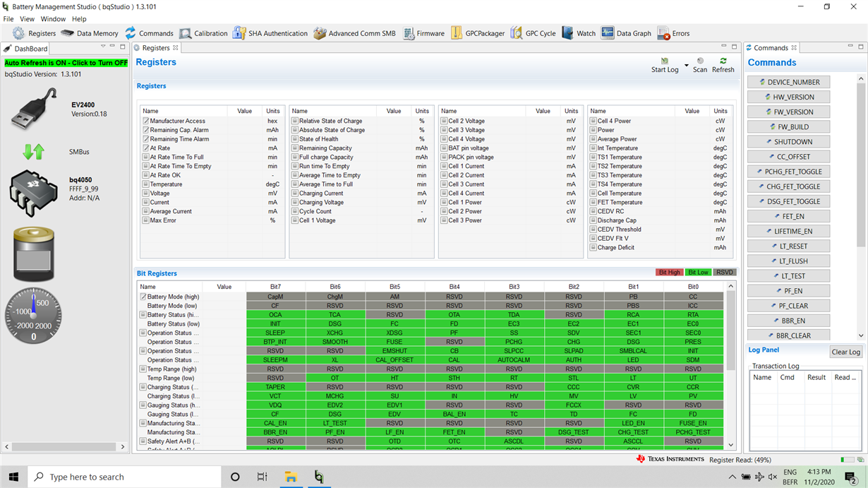
Task: Open Advanced Comm SMB
Action: pyautogui.click(x=354, y=33)
